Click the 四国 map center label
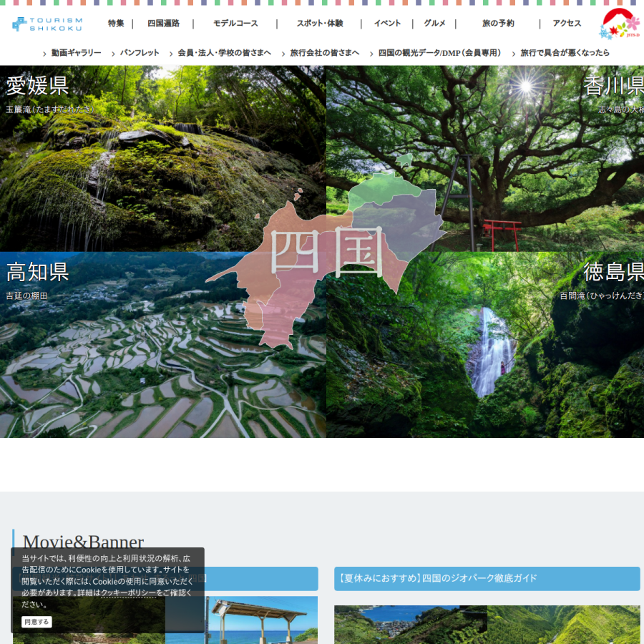Image resolution: width=644 pixels, height=644 pixels. (x=327, y=253)
